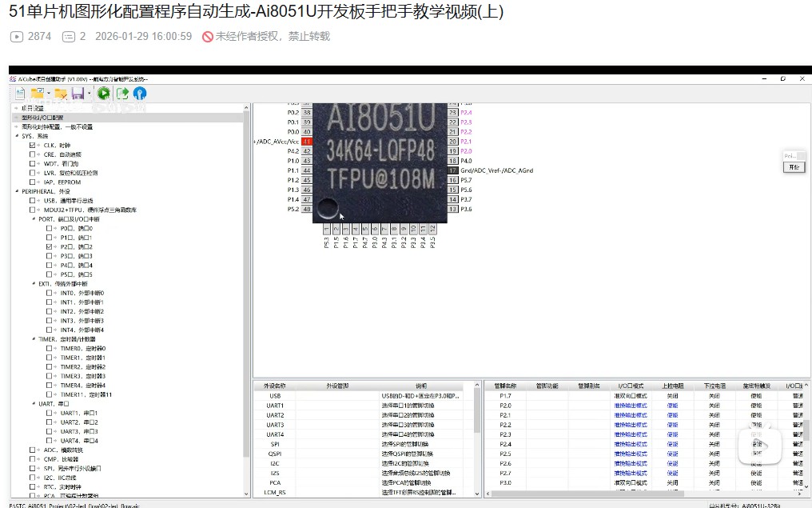Open an existing project via the folder icon
812x508 pixels.
(x=38, y=93)
